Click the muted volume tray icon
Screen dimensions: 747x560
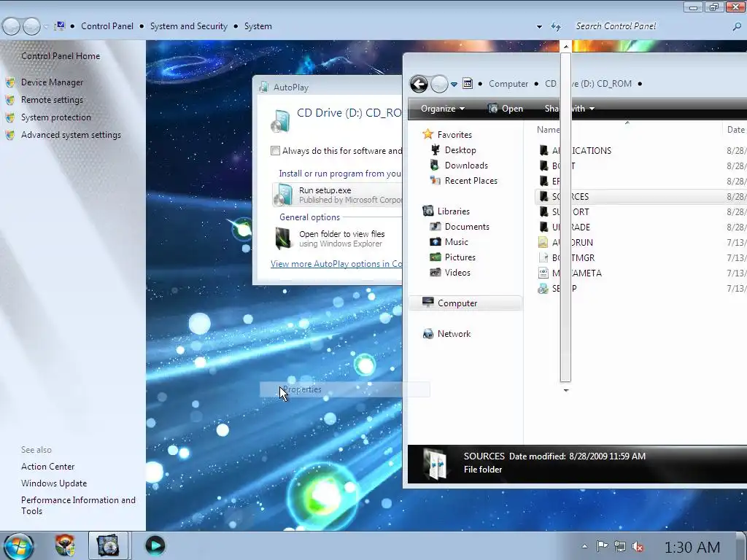[638, 547]
